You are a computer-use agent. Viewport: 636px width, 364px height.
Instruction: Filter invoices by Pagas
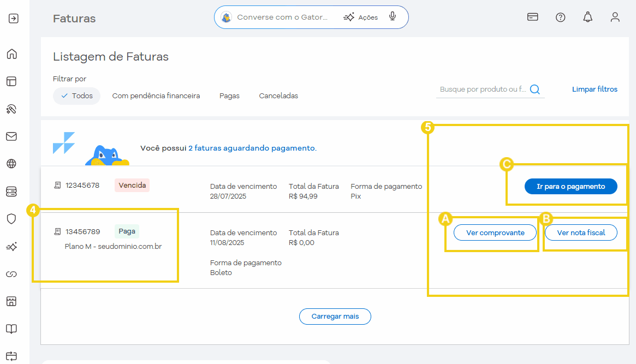[230, 96]
